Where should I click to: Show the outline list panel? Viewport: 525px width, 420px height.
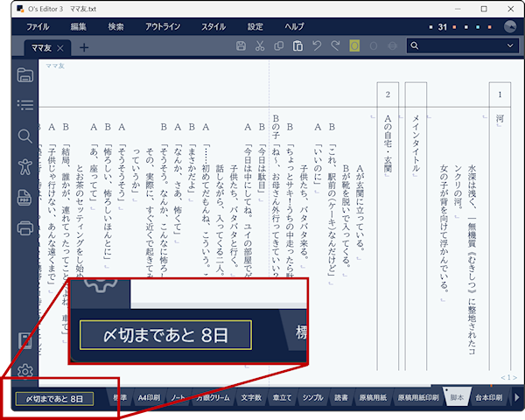coord(25,106)
